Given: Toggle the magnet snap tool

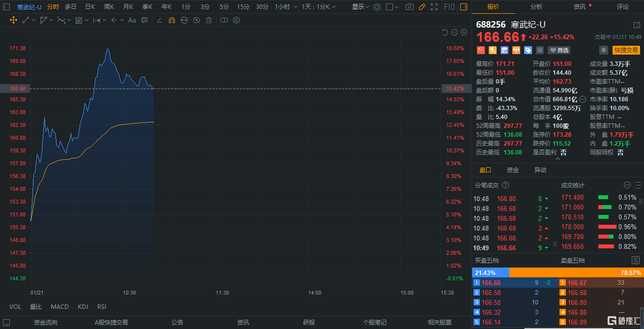Looking at the screenshot, I should coord(171,20).
